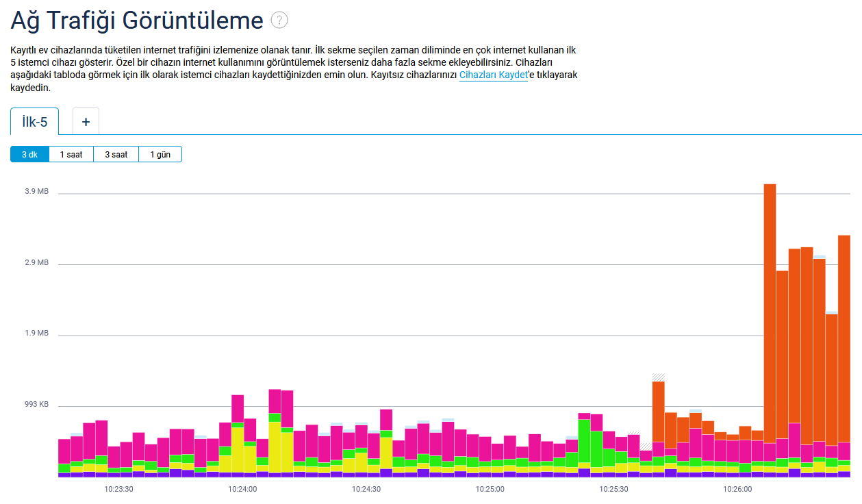Image resolution: width=862 pixels, height=504 pixels.
Task: Click the 10:26:00 time label
Action: (x=737, y=489)
